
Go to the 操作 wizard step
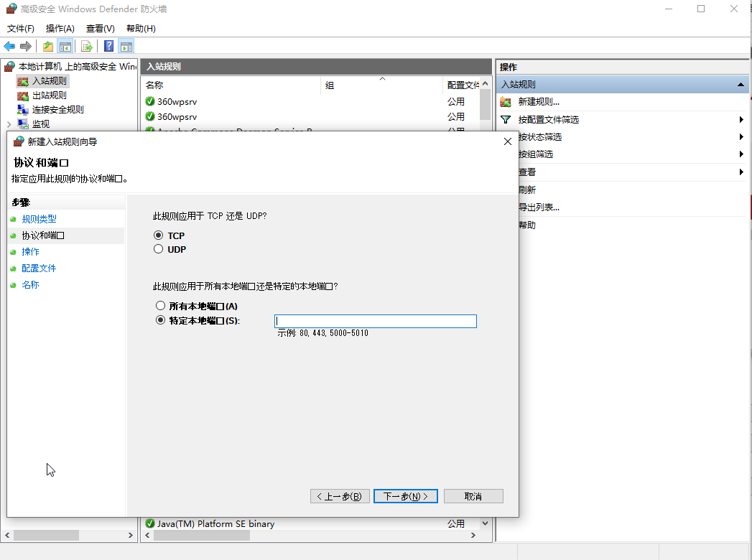(x=30, y=252)
